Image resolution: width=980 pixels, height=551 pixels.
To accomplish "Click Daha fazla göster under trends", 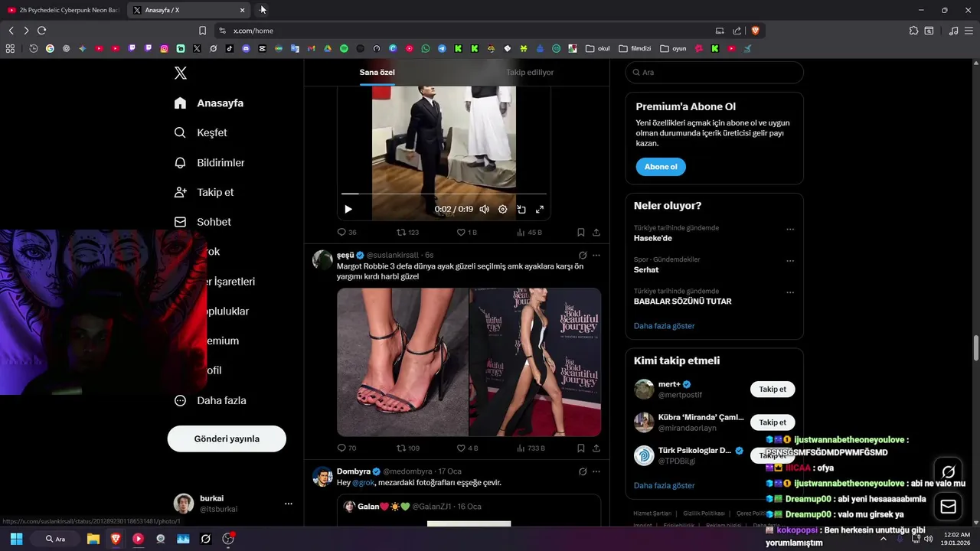I will [x=665, y=326].
